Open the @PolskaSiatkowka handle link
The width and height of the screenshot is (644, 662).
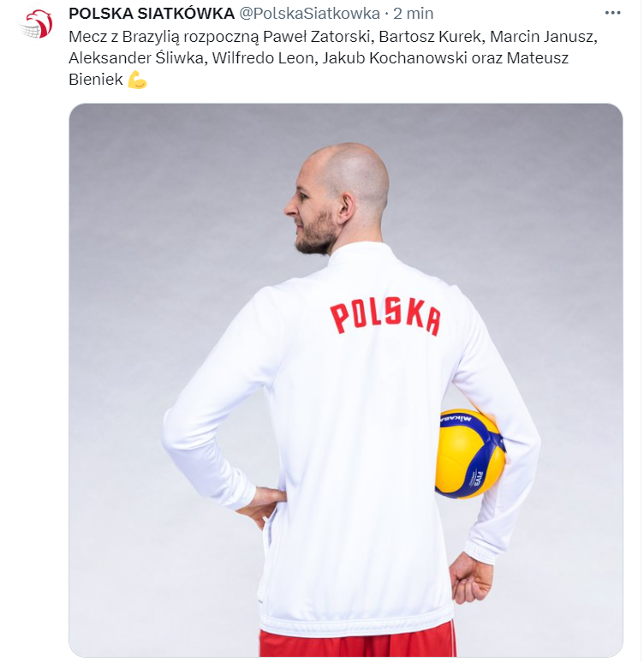point(309,14)
